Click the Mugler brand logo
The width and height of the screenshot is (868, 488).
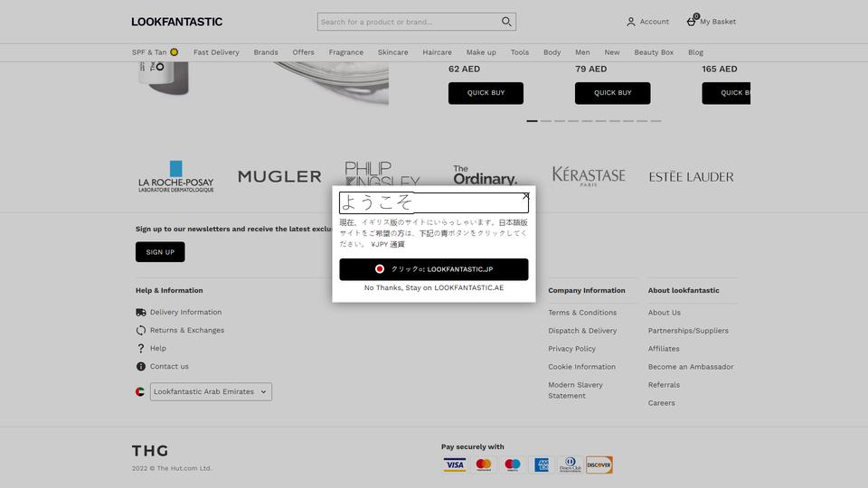(x=279, y=176)
